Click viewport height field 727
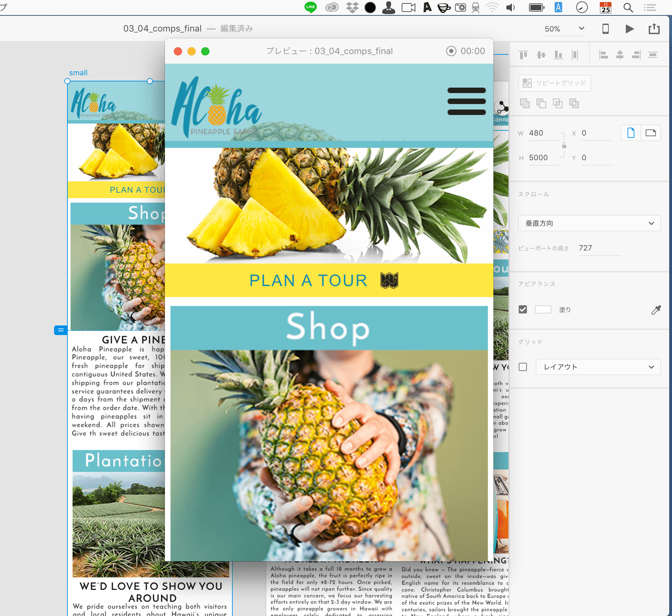 (x=599, y=248)
